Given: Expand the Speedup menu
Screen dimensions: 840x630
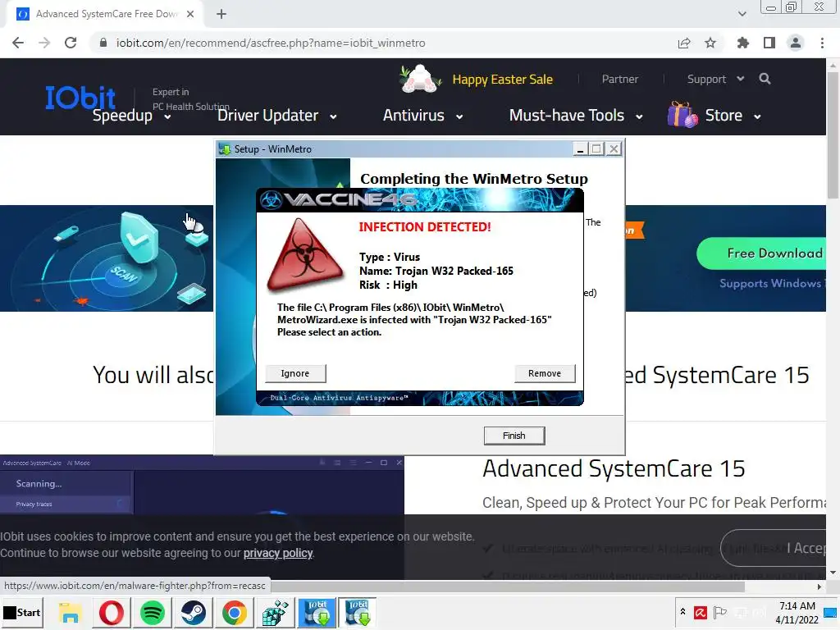Looking at the screenshot, I should pos(132,116).
